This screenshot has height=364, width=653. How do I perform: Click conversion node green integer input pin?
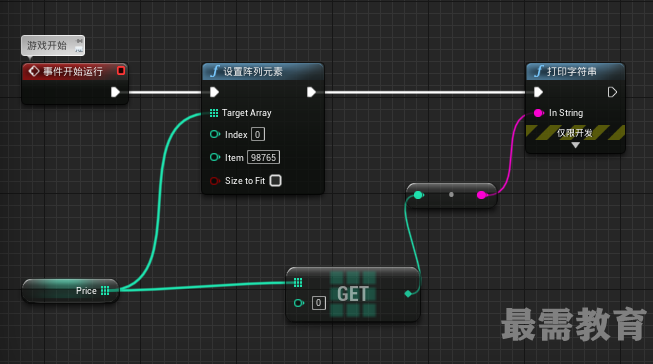(419, 195)
